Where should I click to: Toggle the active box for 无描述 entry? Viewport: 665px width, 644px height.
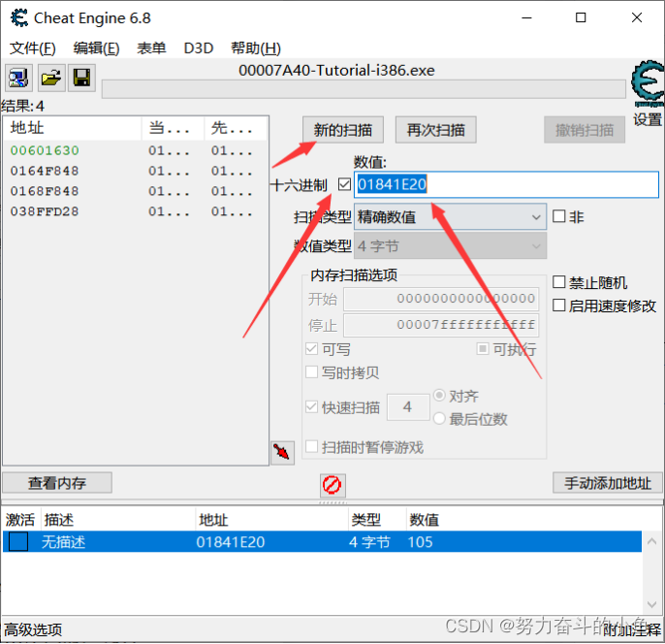[18, 542]
